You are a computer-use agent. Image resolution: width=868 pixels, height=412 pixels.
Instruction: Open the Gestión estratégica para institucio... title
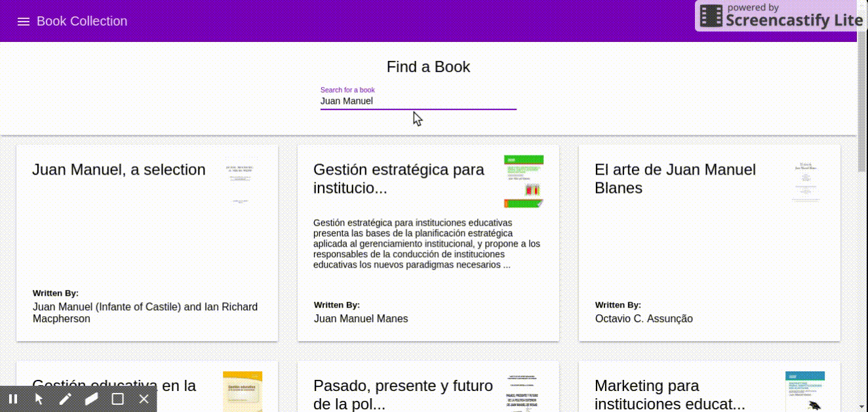[x=399, y=178]
